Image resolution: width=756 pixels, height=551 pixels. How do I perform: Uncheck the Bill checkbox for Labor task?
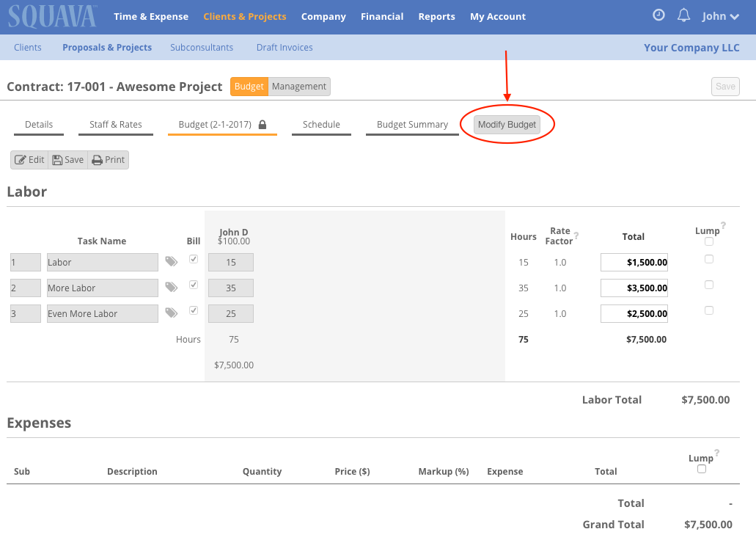click(194, 258)
